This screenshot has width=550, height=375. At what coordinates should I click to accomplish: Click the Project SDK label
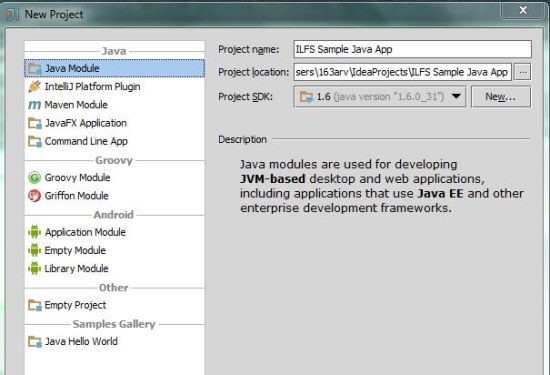(246, 97)
